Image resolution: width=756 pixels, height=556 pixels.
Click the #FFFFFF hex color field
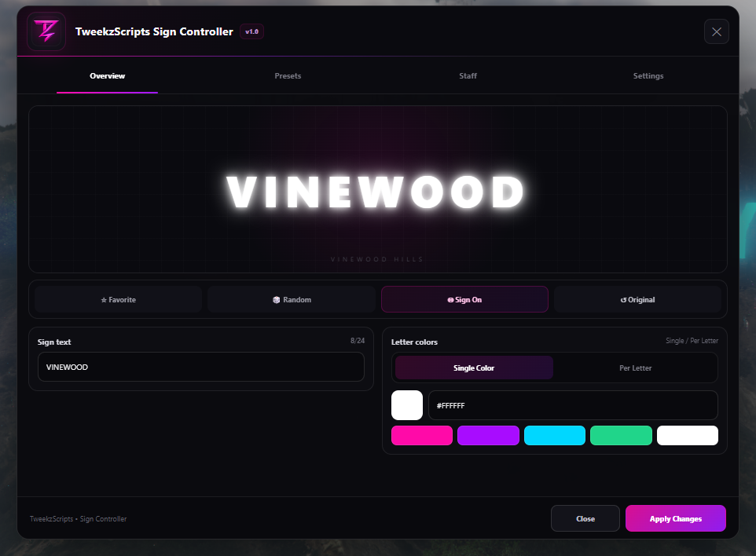[573, 406]
